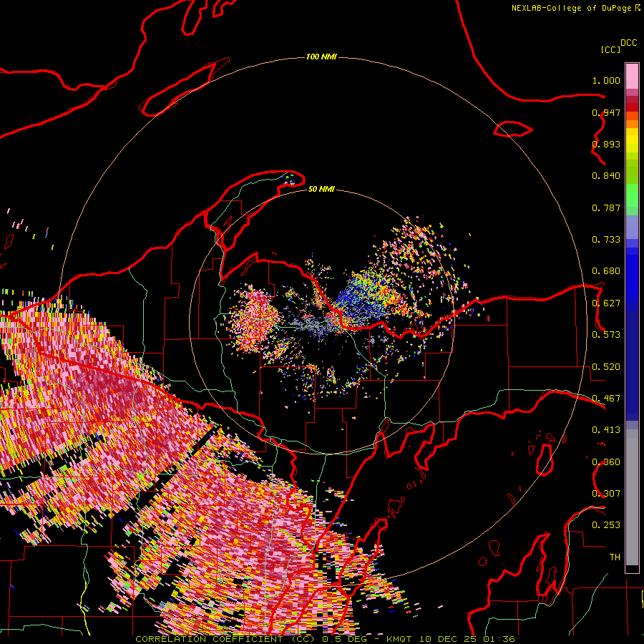644x644 pixels.
Task: Click the 100 NMI range ring label
Action: tap(321, 57)
